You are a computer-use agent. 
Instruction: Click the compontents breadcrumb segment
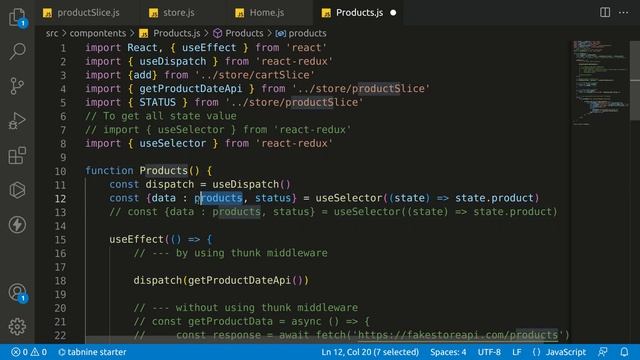click(x=98, y=33)
